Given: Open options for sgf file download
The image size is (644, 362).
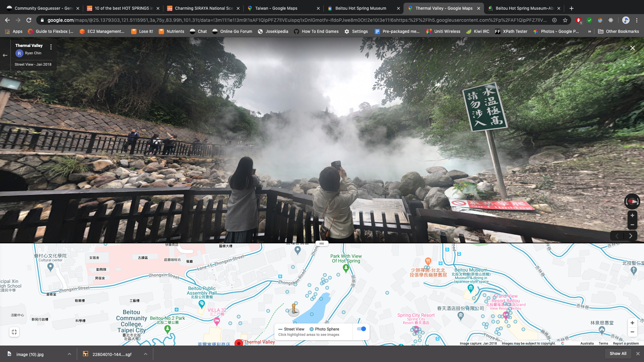Looking at the screenshot, I should click(x=146, y=354).
